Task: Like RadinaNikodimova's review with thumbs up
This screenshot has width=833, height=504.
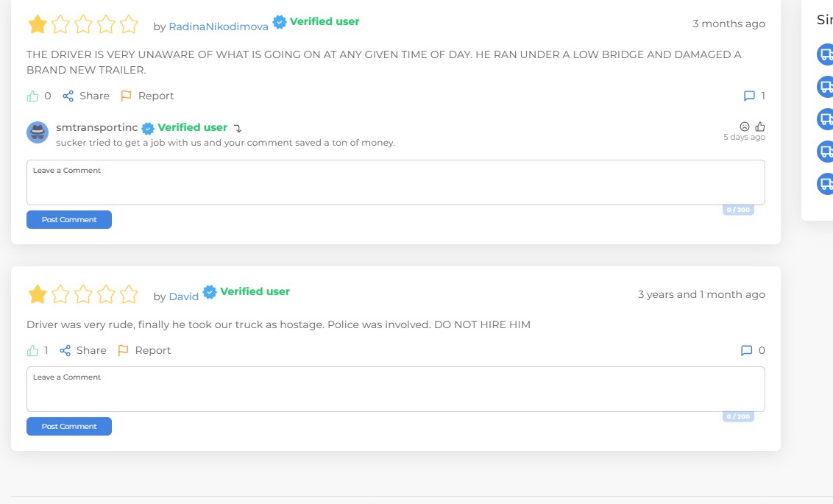Action: 32,96
